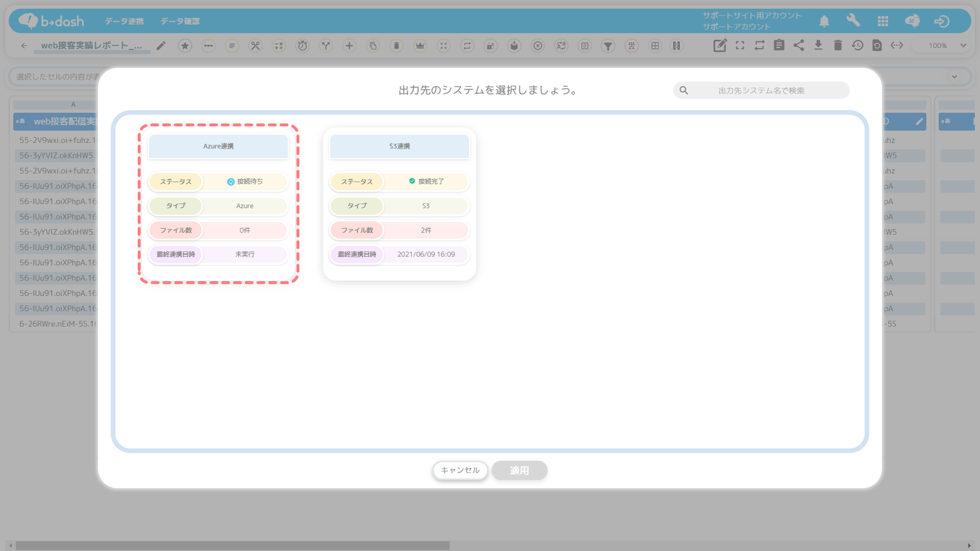
Task: Click the 適用 button
Action: (519, 470)
